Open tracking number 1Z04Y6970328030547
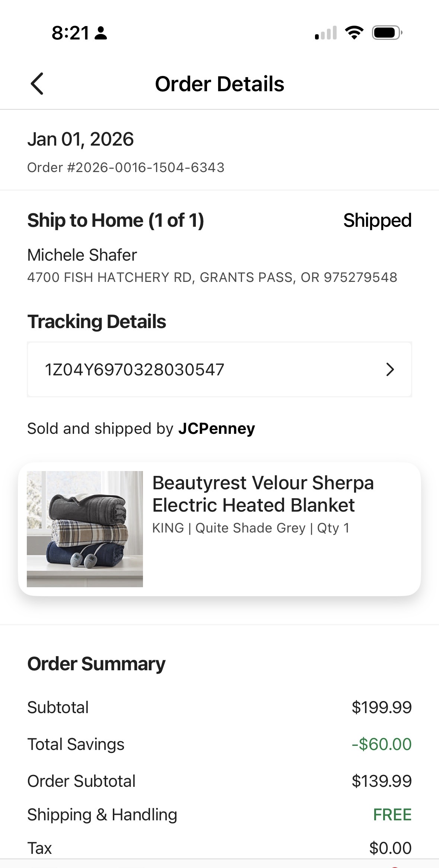This screenshot has width=439, height=868. 219,369
